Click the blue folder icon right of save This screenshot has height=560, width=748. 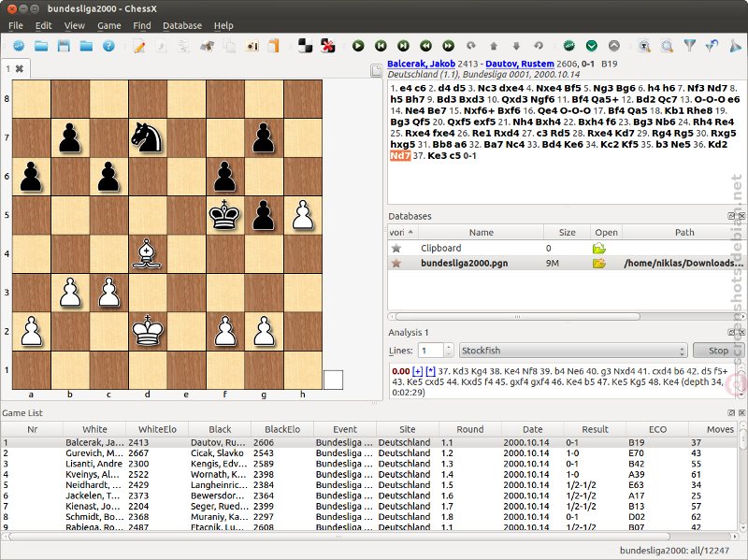point(86,46)
